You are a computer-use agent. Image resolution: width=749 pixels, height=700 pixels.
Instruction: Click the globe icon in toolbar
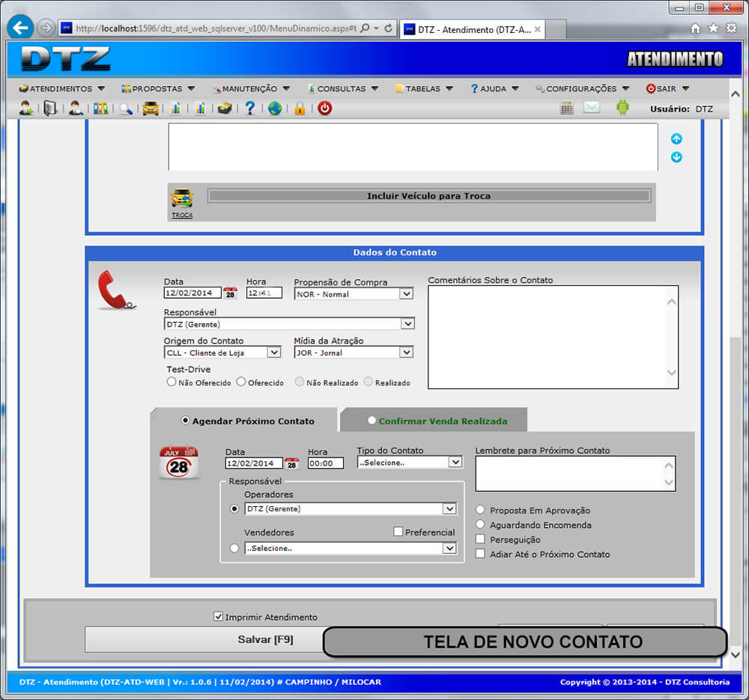(x=275, y=109)
